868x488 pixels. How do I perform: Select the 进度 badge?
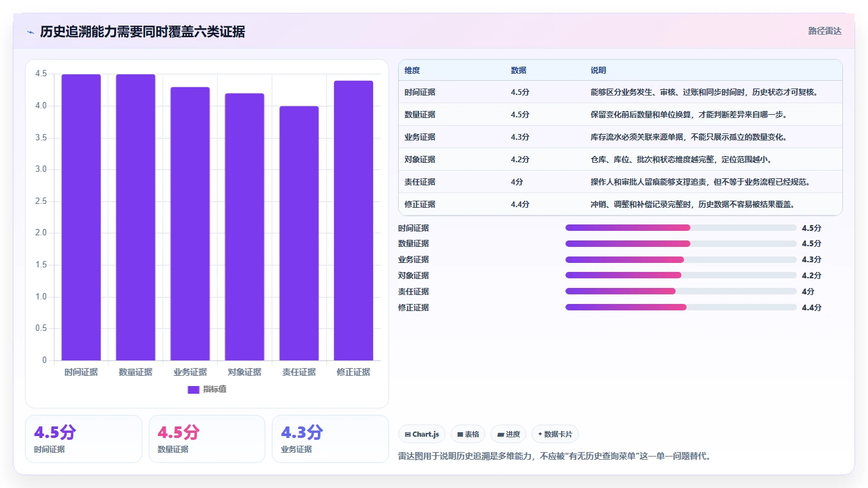click(x=508, y=434)
